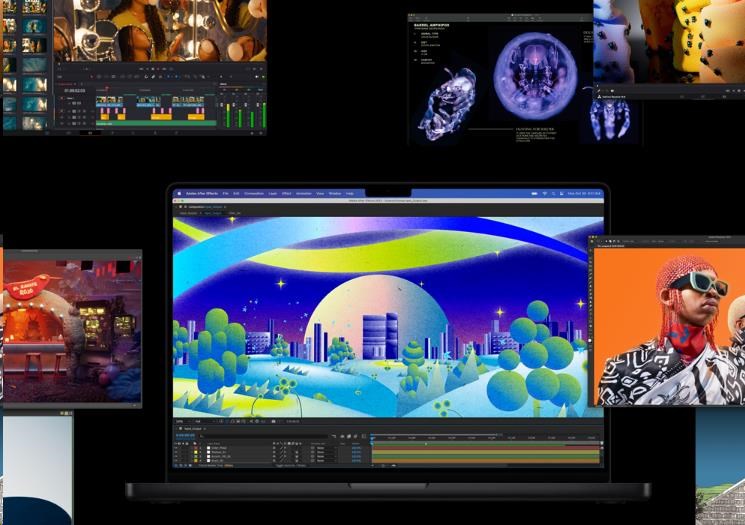Click Toggle Switches / Modes at timeline bottom

pos(291,466)
